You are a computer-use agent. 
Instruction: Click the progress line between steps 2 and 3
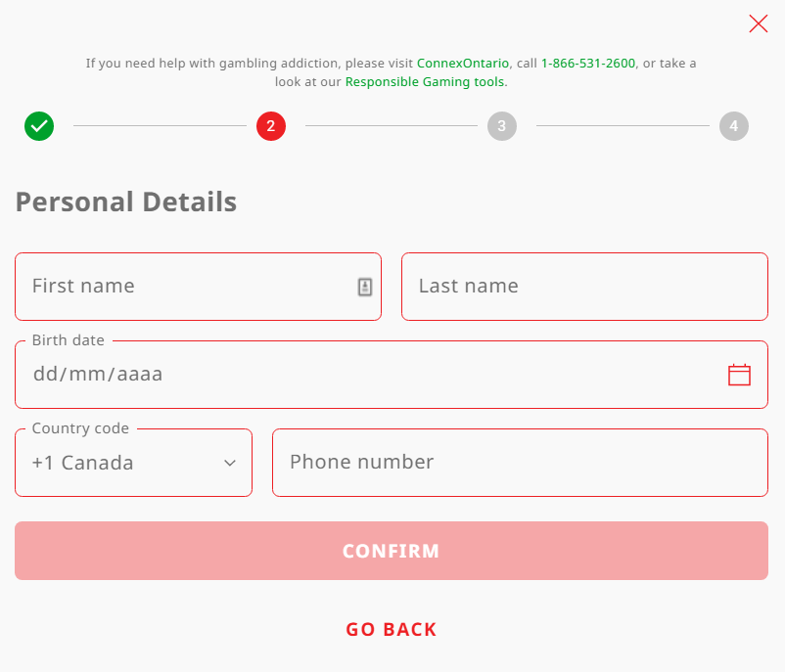(x=392, y=125)
